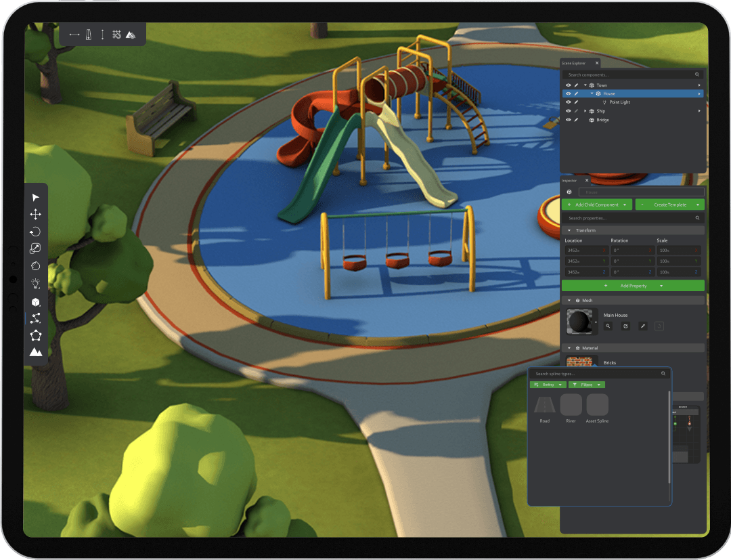731x560 pixels.
Task: Select the Bridge item in Scene Explorer
Action: coord(602,120)
